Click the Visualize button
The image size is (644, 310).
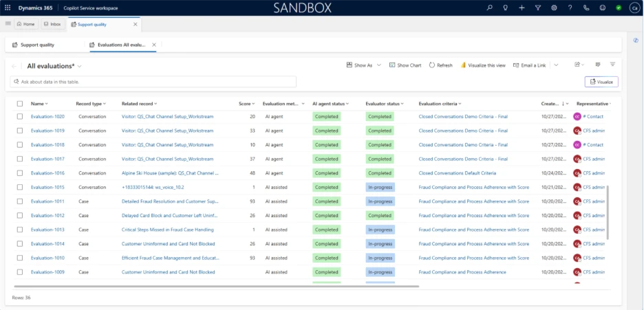tap(601, 82)
